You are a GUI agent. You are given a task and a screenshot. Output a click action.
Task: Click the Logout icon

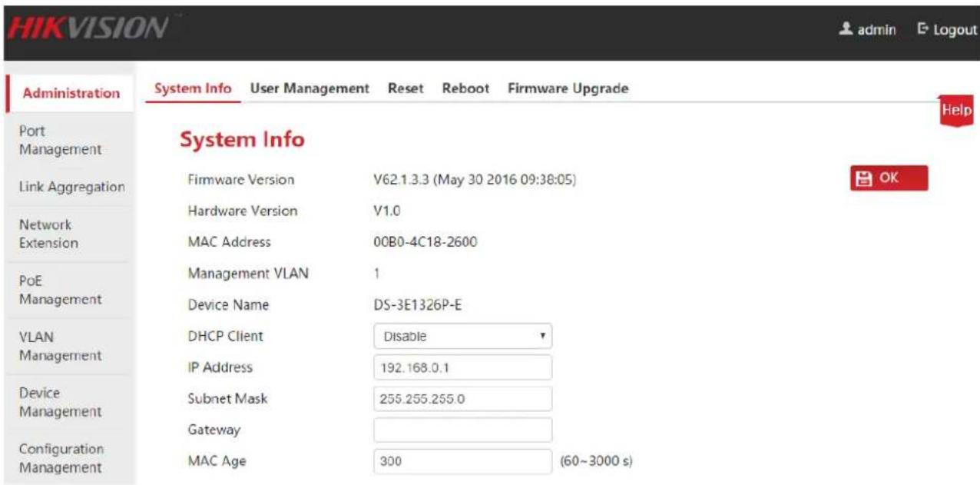click(x=922, y=30)
